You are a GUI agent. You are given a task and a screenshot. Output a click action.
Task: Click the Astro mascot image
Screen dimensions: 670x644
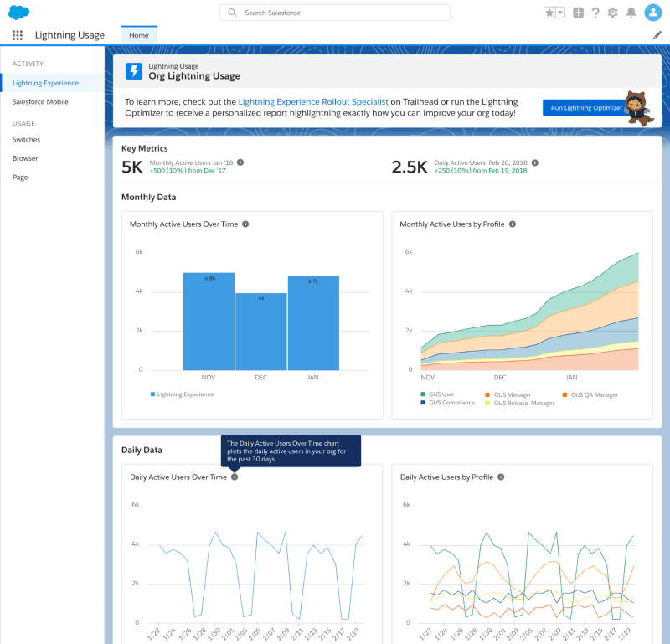[638, 108]
